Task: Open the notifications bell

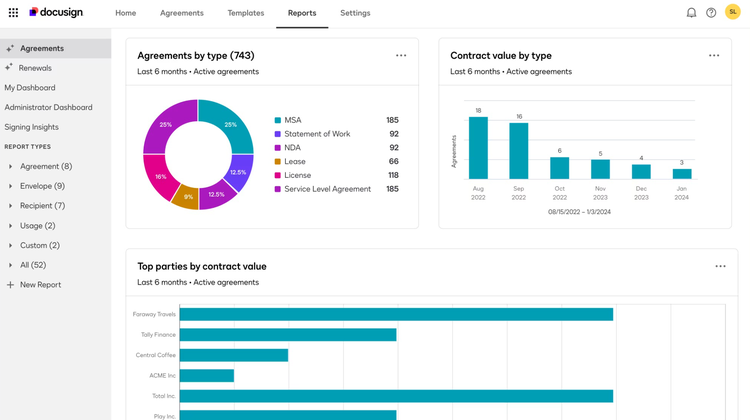Action: click(x=691, y=13)
